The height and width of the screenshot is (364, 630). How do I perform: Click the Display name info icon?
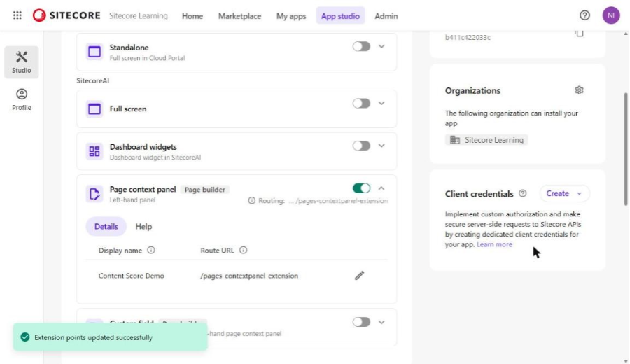[x=151, y=250]
